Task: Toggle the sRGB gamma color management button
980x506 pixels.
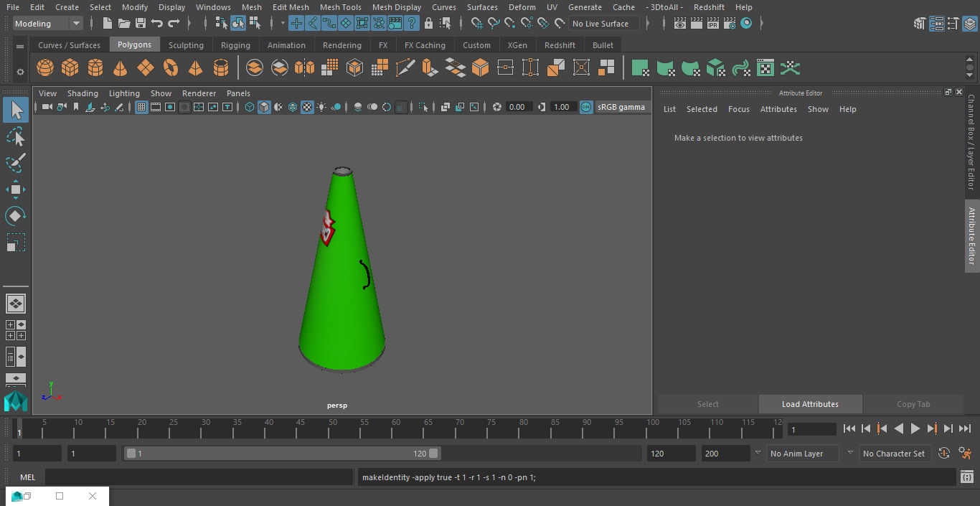Action: click(x=586, y=107)
